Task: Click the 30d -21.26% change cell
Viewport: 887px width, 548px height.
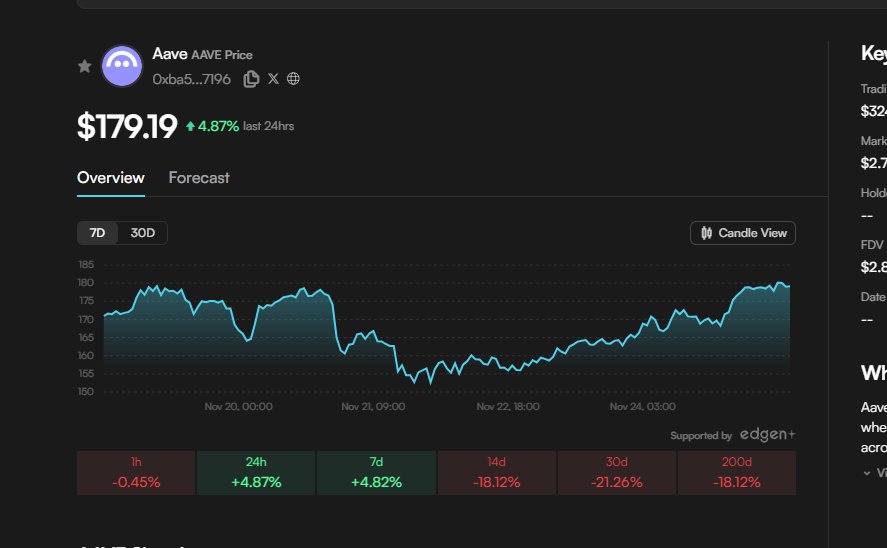Action: point(616,472)
